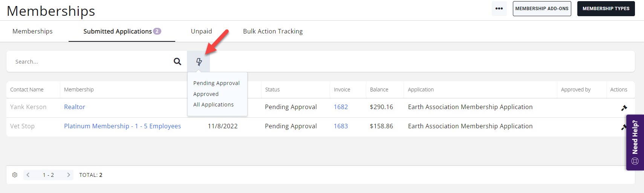Click the approve gavel icon for Yank Kerson
The width and height of the screenshot is (644, 193).
(624, 108)
